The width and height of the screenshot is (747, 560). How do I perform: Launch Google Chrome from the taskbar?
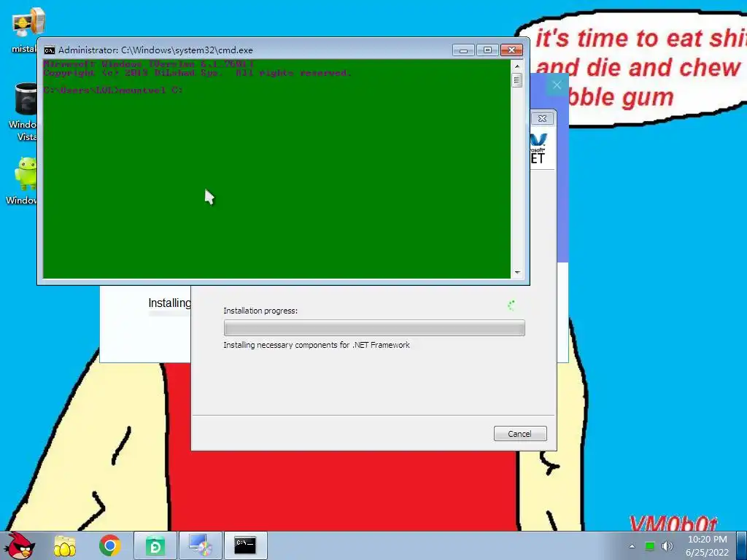(110, 545)
